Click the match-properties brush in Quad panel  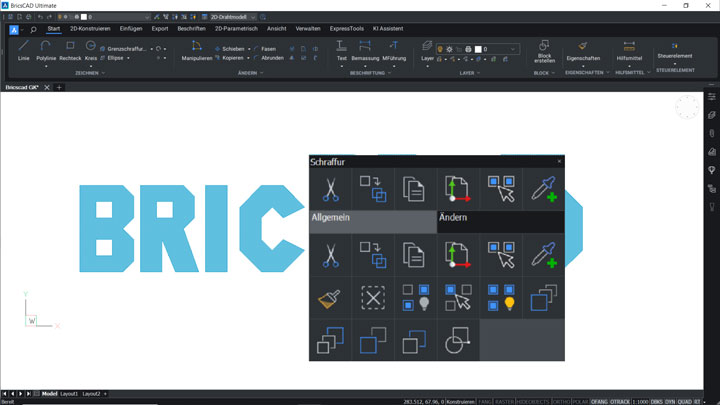[x=330, y=298]
